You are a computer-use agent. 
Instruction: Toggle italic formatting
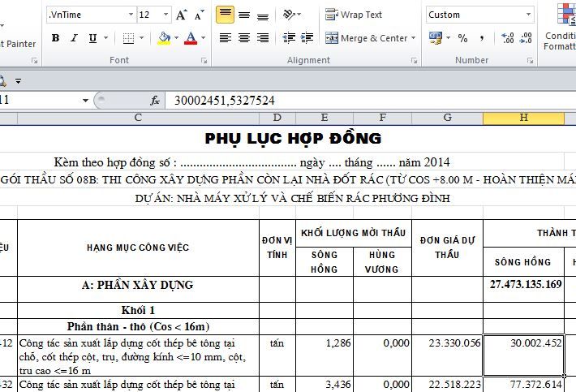74,38
